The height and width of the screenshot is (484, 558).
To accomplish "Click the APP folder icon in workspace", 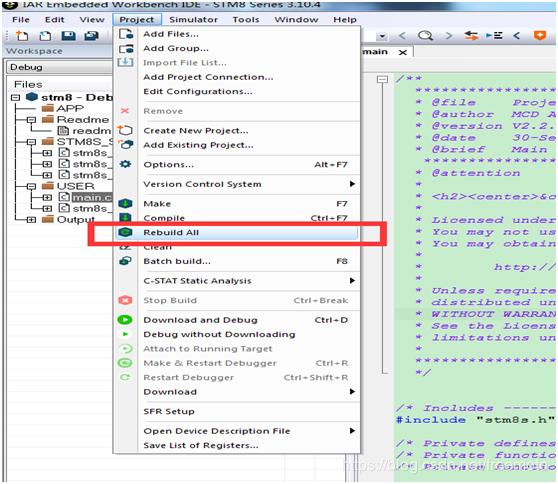I will pos(48,108).
